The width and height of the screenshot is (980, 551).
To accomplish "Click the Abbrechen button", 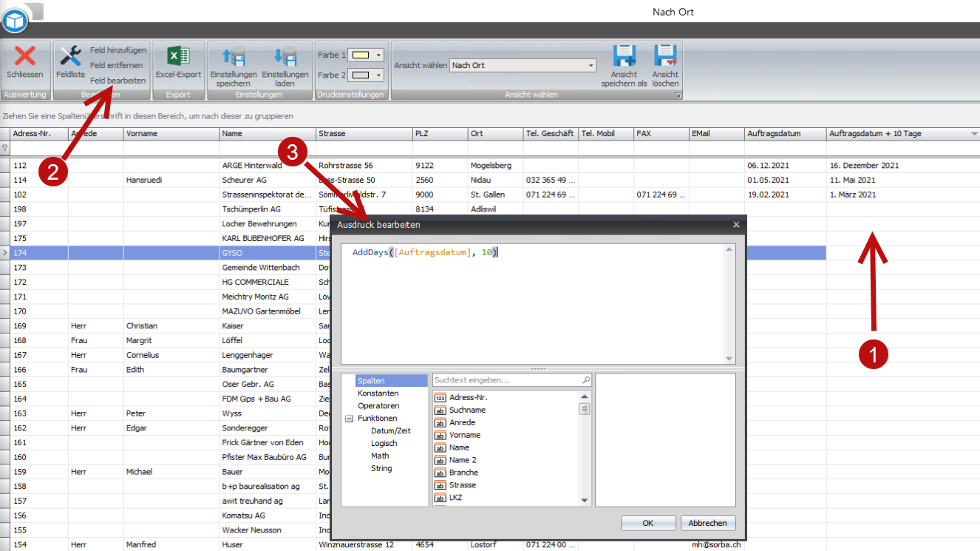I will tap(708, 523).
